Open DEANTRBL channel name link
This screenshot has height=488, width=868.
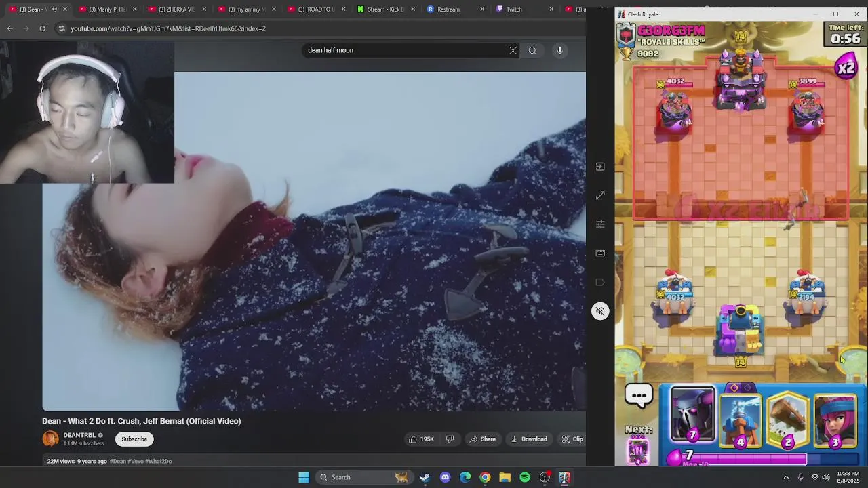pyautogui.click(x=79, y=435)
